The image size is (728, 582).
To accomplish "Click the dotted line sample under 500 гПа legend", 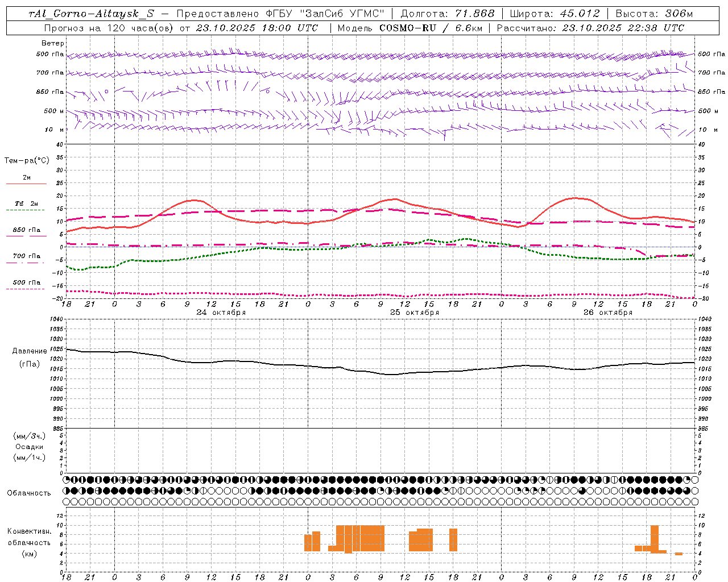I will [x=26, y=289].
